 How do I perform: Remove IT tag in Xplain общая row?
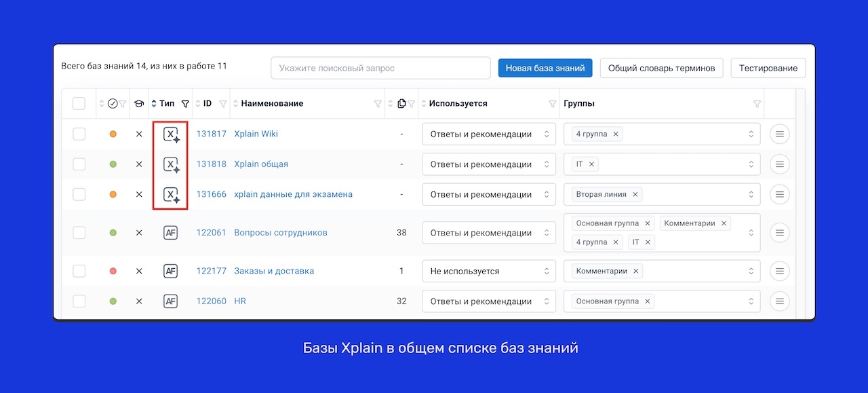click(591, 164)
